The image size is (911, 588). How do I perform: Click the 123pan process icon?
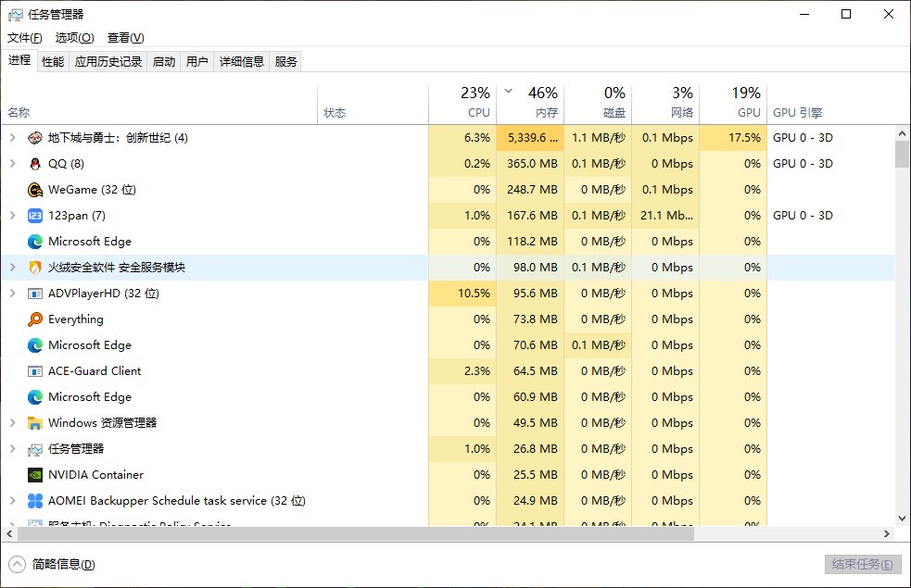coord(35,216)
